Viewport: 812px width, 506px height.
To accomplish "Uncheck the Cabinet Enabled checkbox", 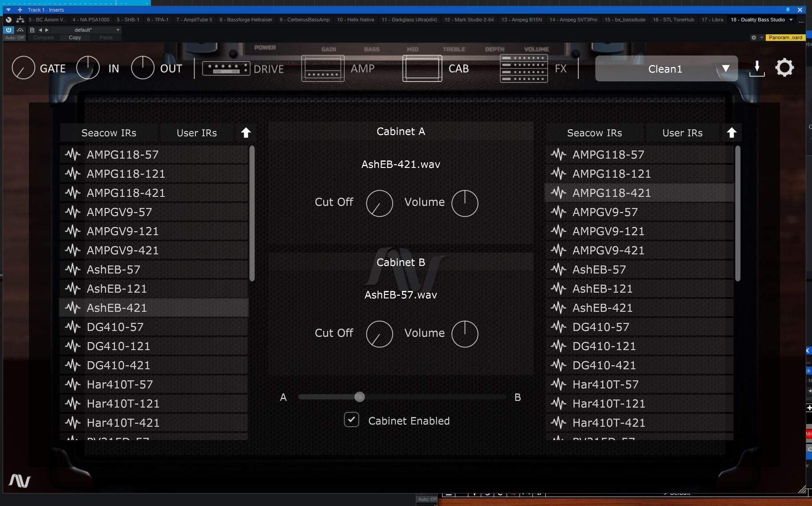I will click(x=351, y=420).
